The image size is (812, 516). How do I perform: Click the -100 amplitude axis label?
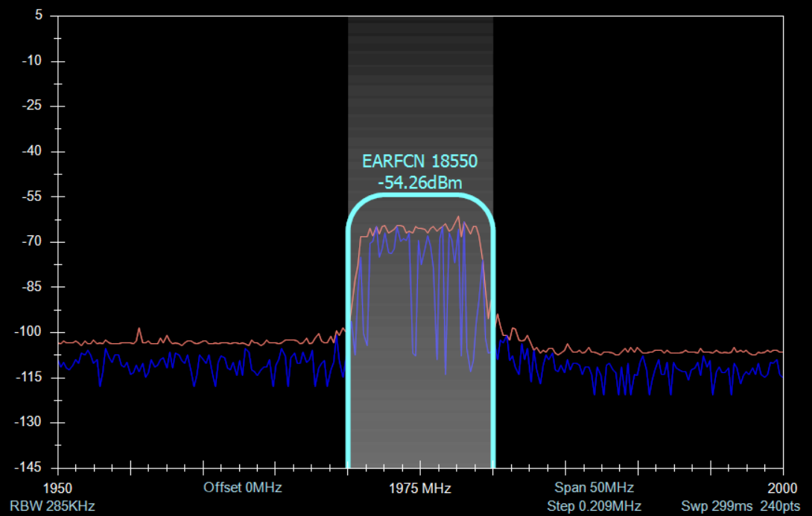(28, 332)
